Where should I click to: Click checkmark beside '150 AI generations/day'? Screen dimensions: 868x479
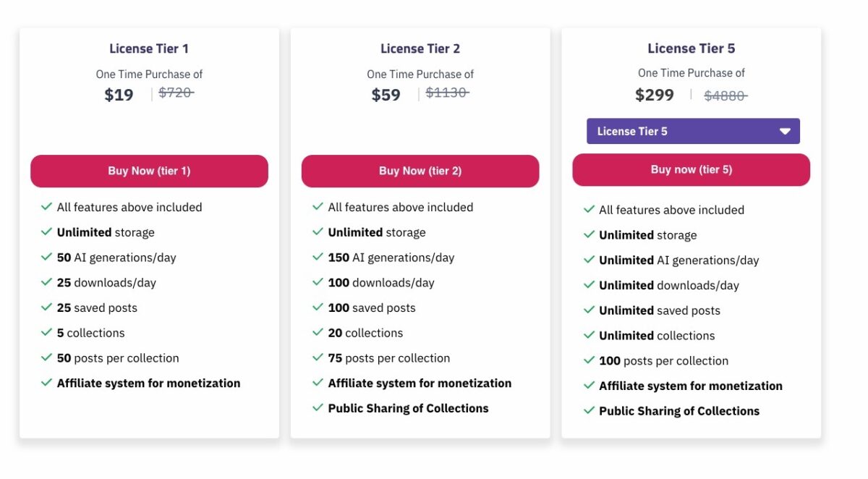tap(318, 257)
